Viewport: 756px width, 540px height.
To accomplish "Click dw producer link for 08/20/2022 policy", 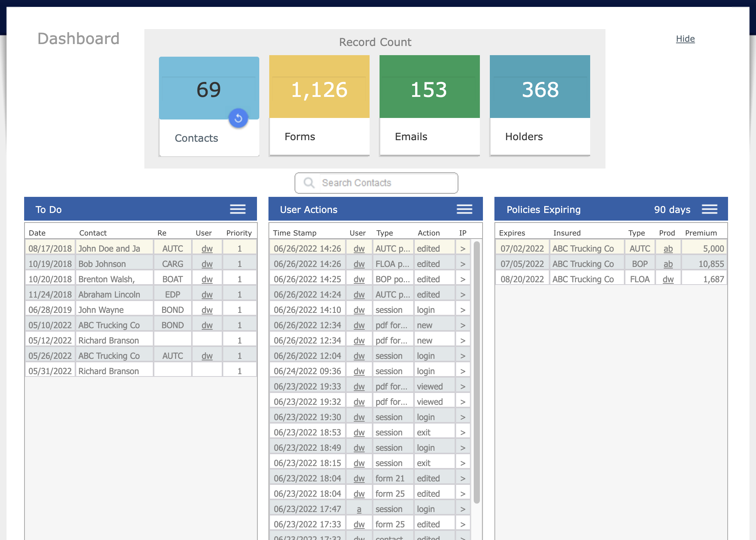I will (x=668, y=279).
